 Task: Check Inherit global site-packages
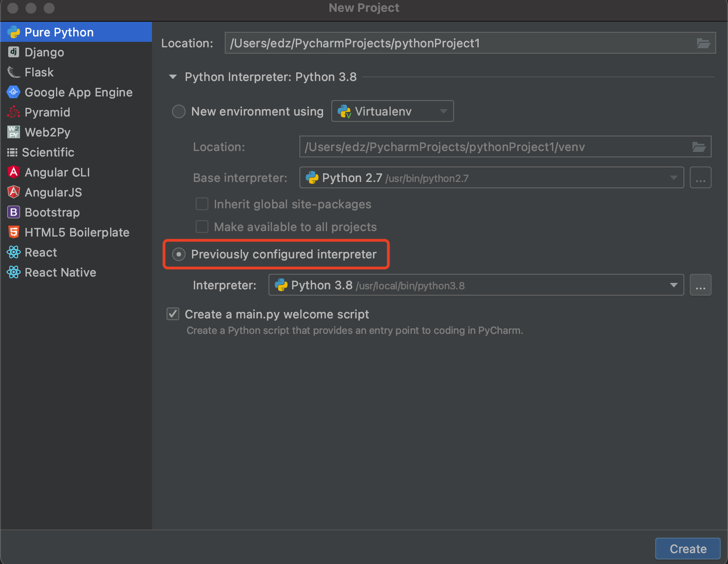[202, 204]
